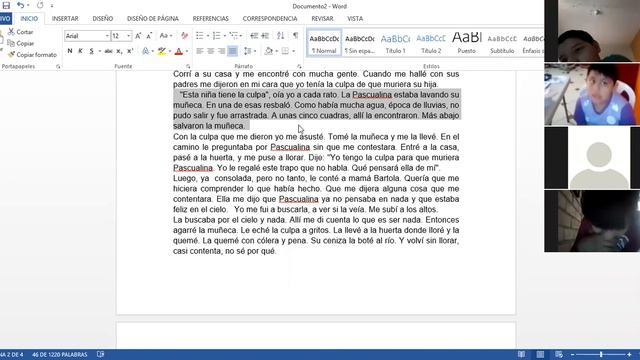Adjust the zoom slider handle
This screenshot has height=360, width=640.
[x=601, y=354]
